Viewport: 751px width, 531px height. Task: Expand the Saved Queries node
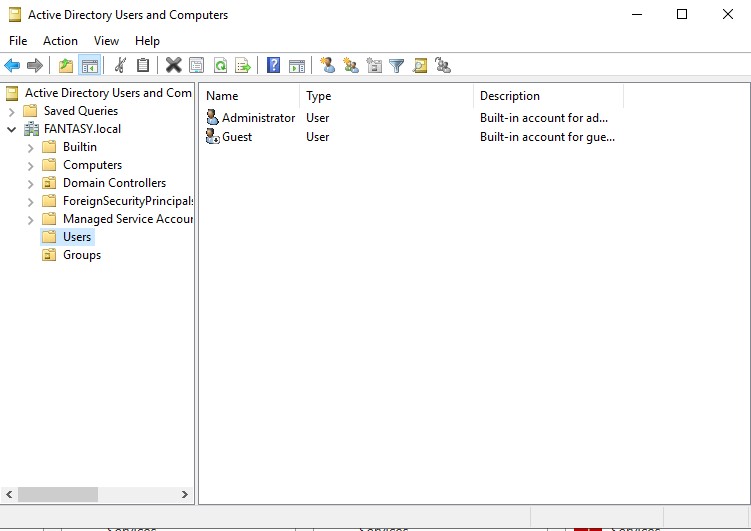pyautogui.click(x=12, y=112)
